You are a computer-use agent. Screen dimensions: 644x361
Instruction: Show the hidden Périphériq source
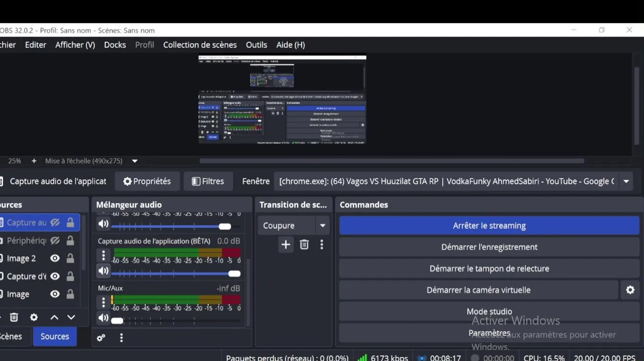pos(55,241)
